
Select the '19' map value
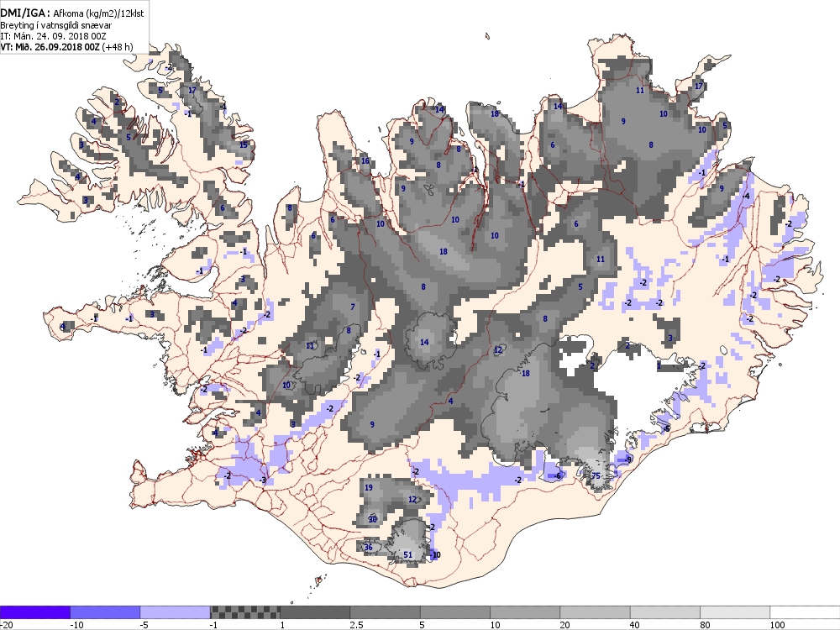pyautogui.click(x=368, y=487)
